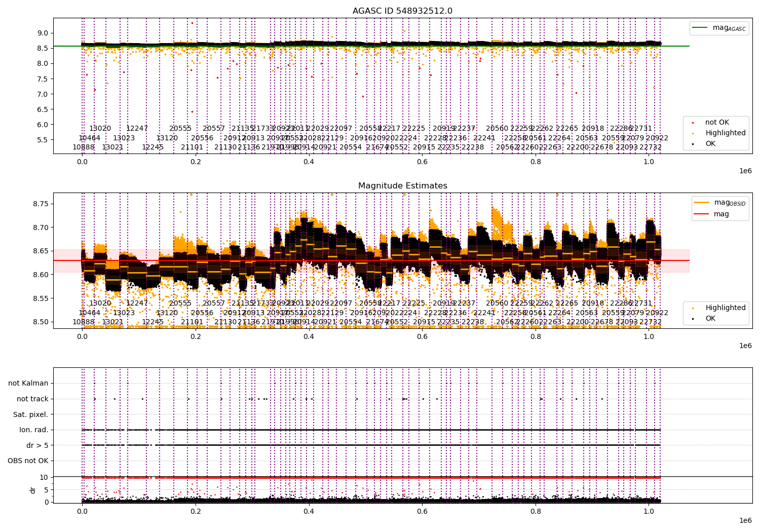Click obsid label 13020 in top plot
The height and width of the screenshot is (532, 760).
(100, 129)
